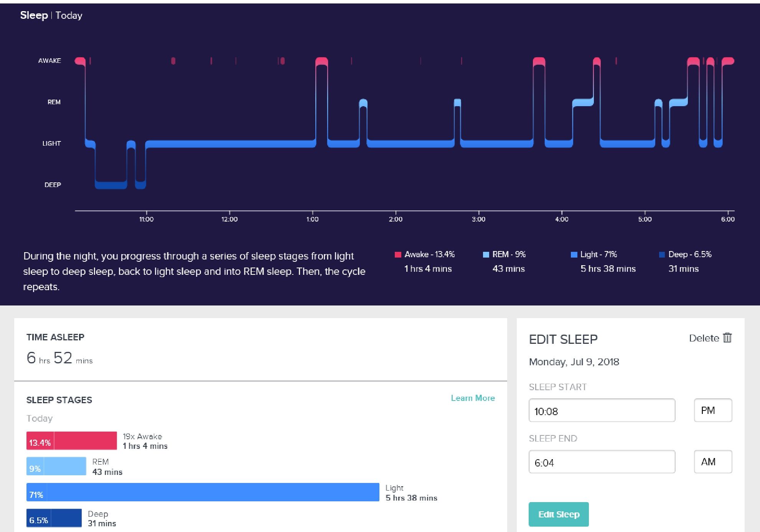
Task: Click the 1:00 marker on the timeline
Action: tap(312, 219)
